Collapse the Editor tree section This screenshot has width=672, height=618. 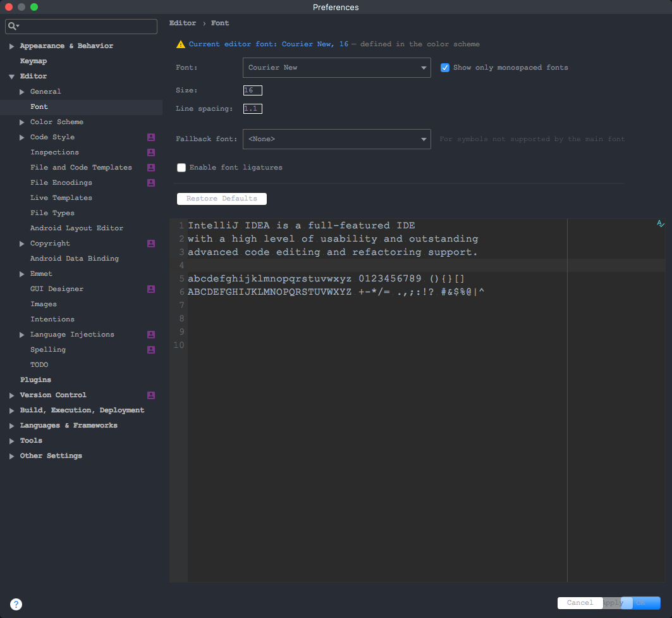(11, 77)
